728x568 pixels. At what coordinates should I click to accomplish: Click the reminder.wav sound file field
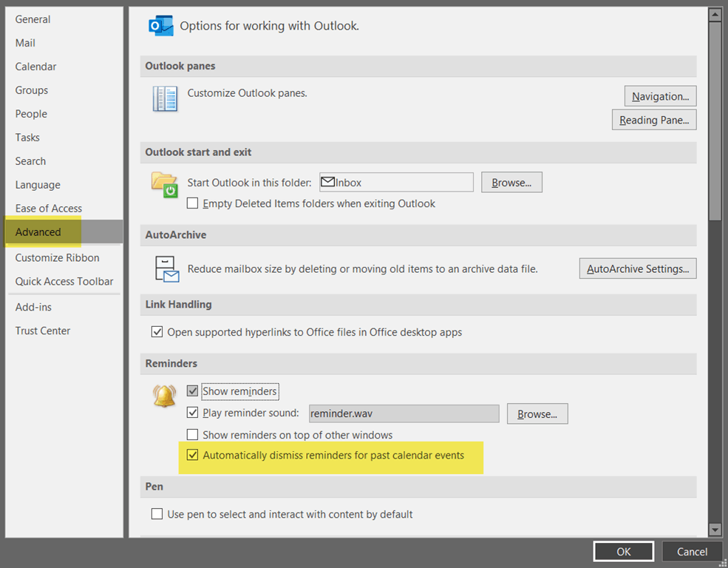404,414
